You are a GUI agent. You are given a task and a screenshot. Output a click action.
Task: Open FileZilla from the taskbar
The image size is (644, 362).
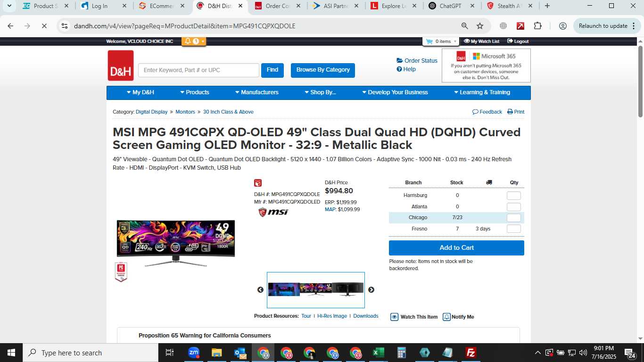pyautogui.click(x=471, y=353)
